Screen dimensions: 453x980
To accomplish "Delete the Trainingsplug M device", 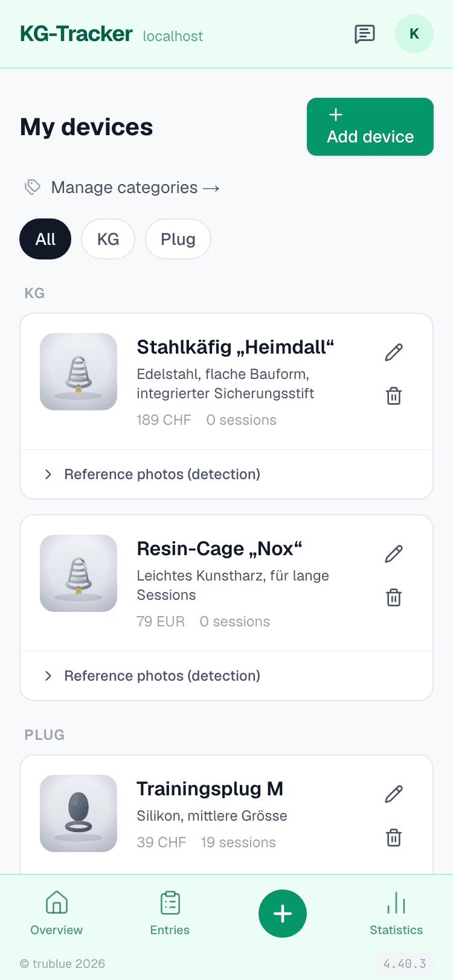I will pyautogui.click(x=394, y=838).
